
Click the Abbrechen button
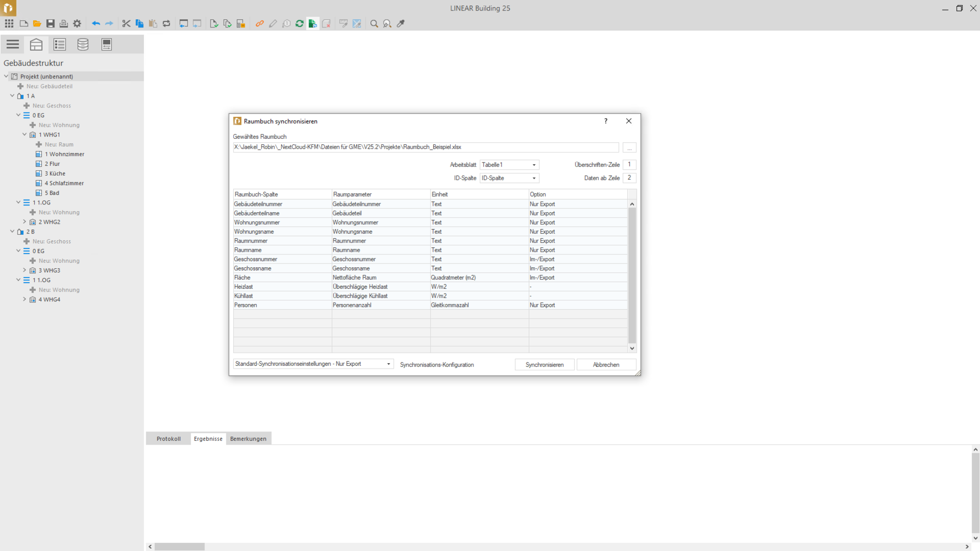click(606, 365)
